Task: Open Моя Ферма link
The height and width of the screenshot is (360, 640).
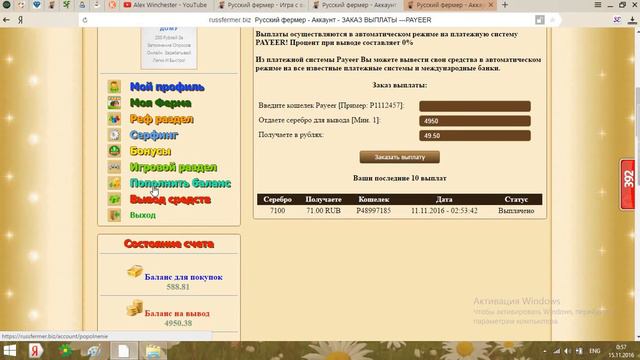Action: [x=160, y=103]
